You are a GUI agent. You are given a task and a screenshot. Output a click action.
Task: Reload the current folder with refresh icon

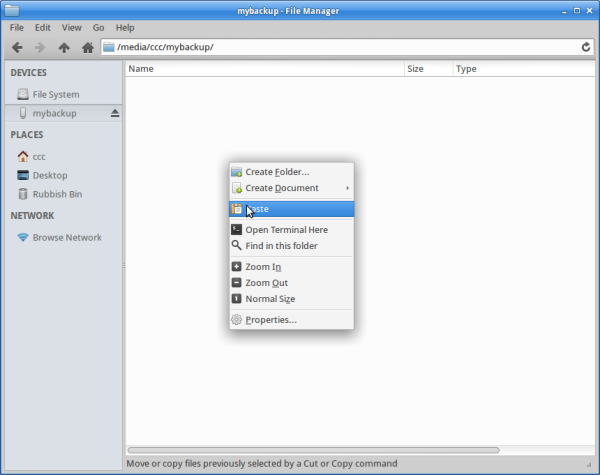pyautogui.click(x=586, y=47)
